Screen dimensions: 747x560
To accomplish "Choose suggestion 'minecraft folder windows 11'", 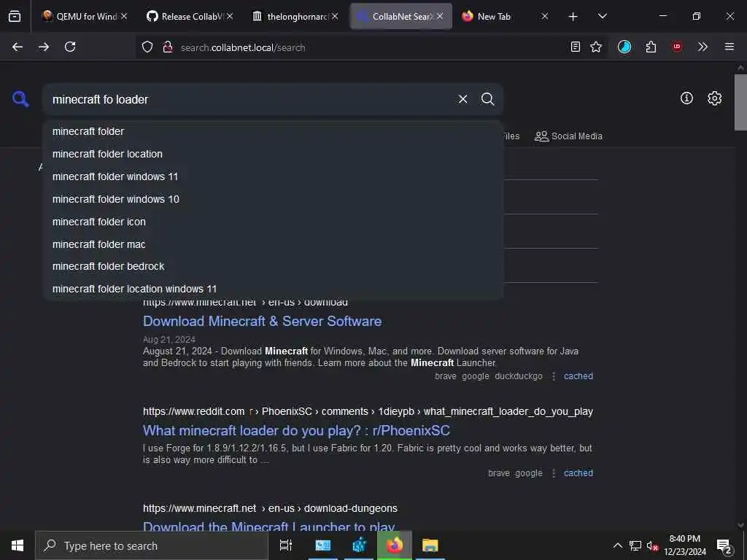I will click(x=273, y=176).
